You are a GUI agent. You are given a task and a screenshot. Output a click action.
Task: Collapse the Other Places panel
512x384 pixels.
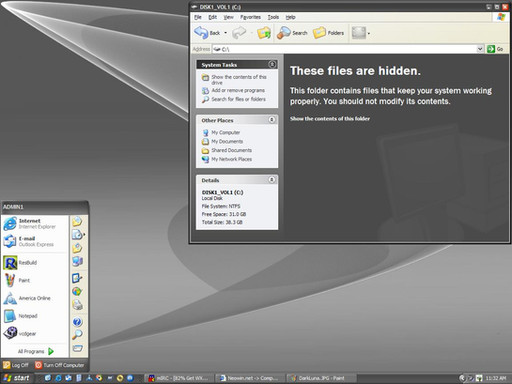coord(272,120)
